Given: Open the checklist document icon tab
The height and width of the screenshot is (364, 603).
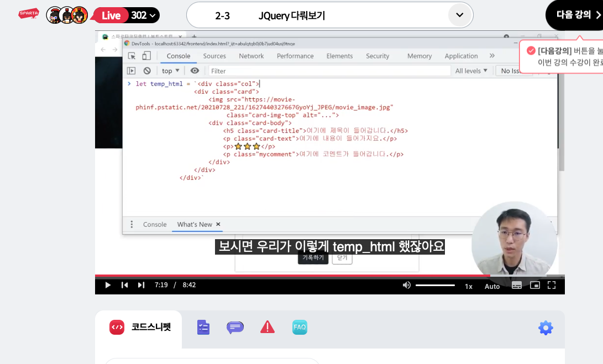Looking at the screenshot, I should 203,328.
